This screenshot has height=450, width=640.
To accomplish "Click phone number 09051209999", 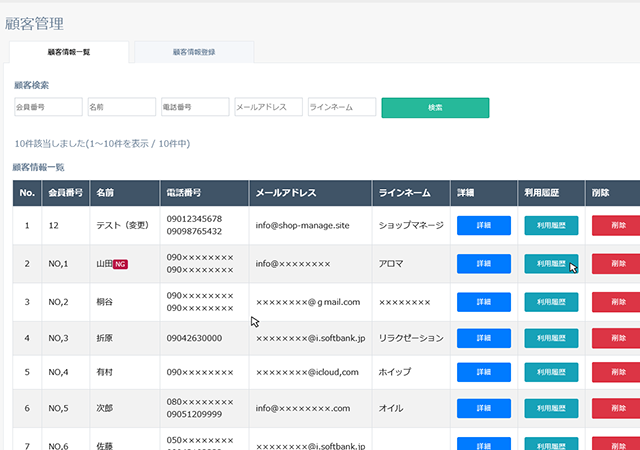I will click(194, 414).
